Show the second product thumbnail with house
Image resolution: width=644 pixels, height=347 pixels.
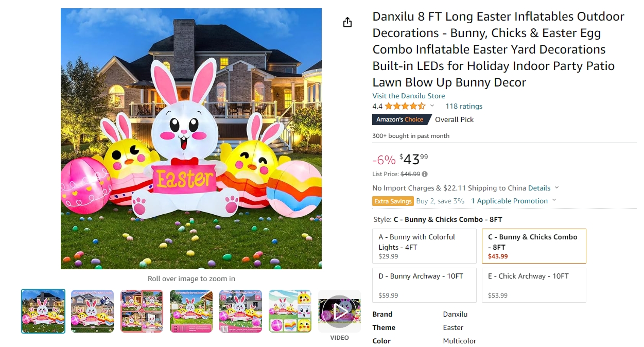[92, 311]
